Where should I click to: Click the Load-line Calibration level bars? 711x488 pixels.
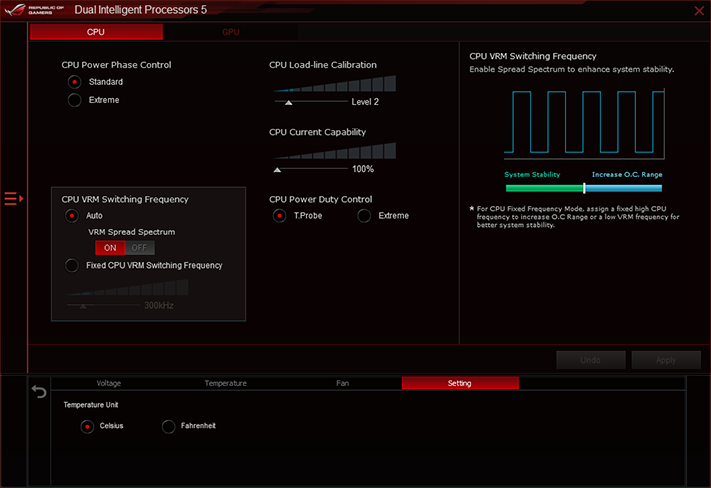point(335,83)
